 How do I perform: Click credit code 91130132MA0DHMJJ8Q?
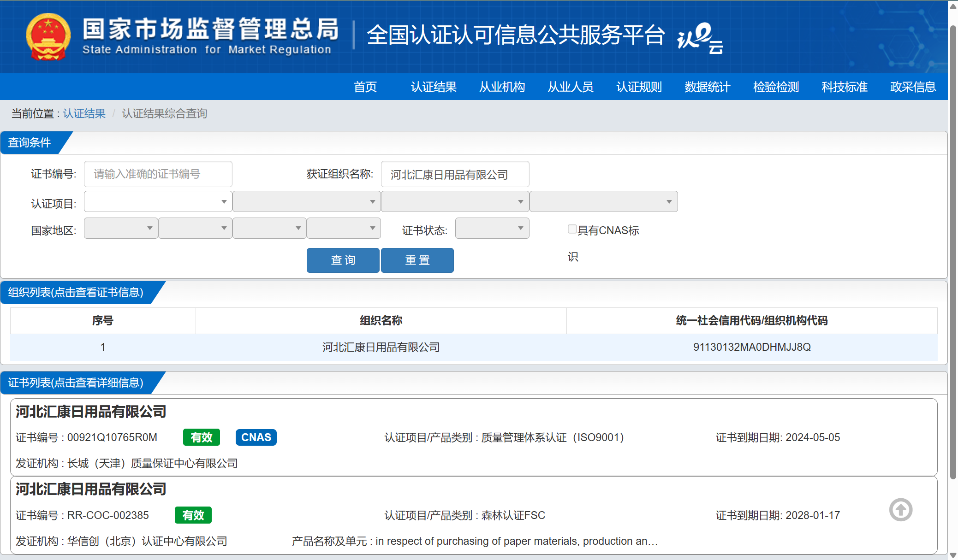coord(752,347)
